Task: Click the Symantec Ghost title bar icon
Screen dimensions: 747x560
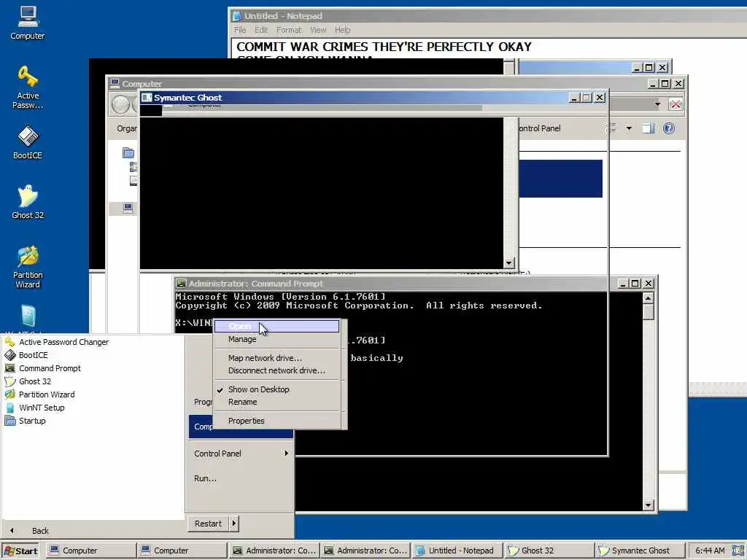Action: (x=147, y=98)
